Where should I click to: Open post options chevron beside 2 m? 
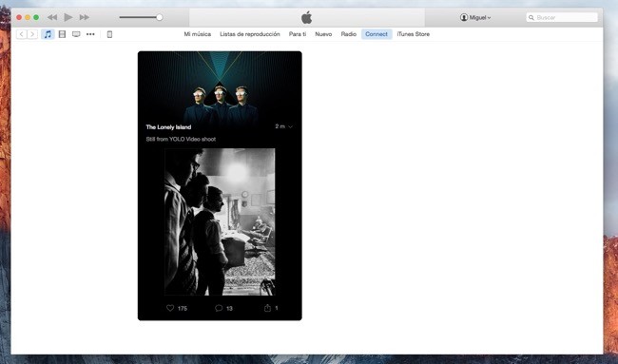291,126
